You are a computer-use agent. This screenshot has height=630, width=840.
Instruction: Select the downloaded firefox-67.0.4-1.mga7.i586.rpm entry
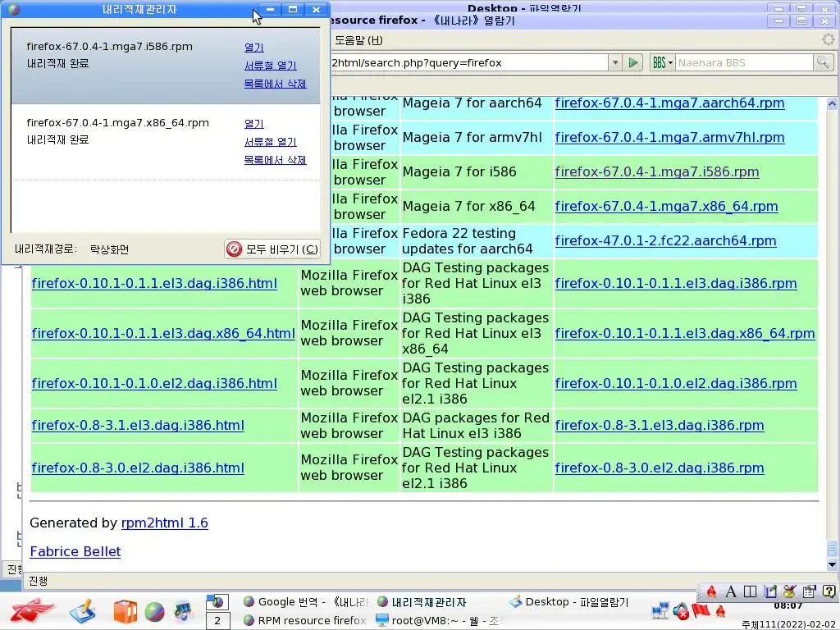166,66
